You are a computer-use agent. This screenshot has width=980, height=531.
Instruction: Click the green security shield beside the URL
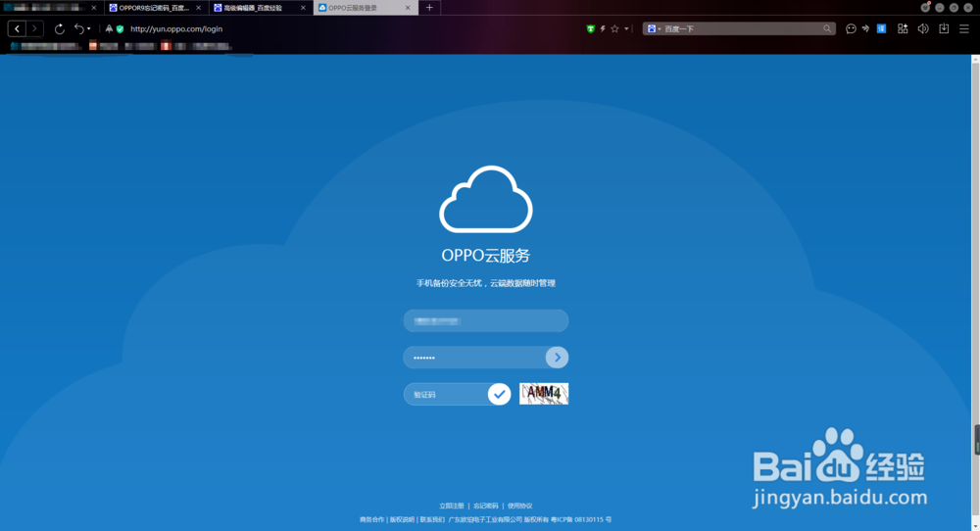click(120, 28)
